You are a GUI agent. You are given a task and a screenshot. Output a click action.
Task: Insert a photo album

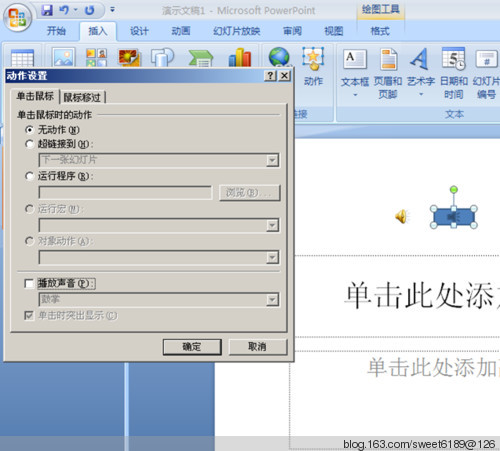(x=129, y=57)
